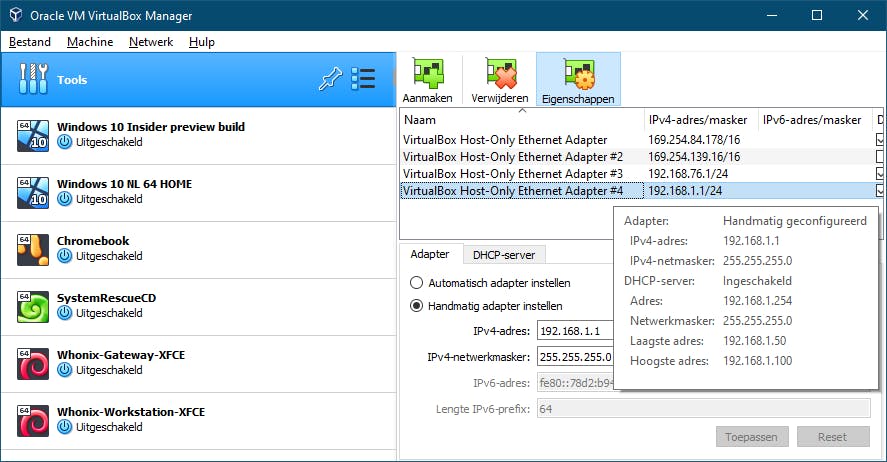
Task: Click the Aanmaken network adapter icon
Action: click(428, 74)
